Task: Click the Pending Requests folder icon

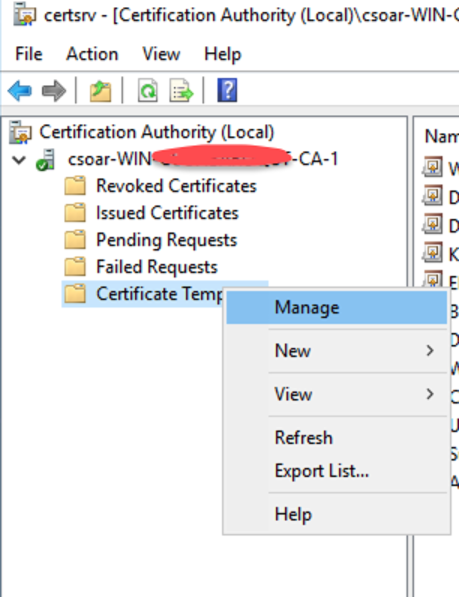Action: coord(75,240)
